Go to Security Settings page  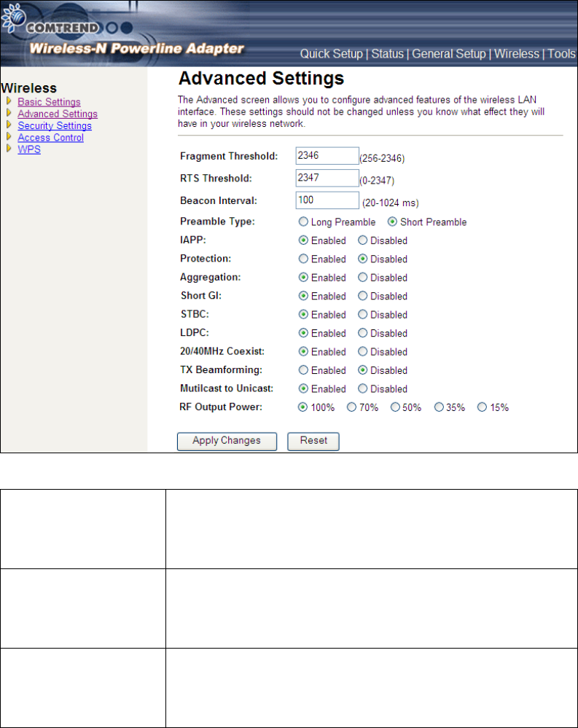coord(55,126)
